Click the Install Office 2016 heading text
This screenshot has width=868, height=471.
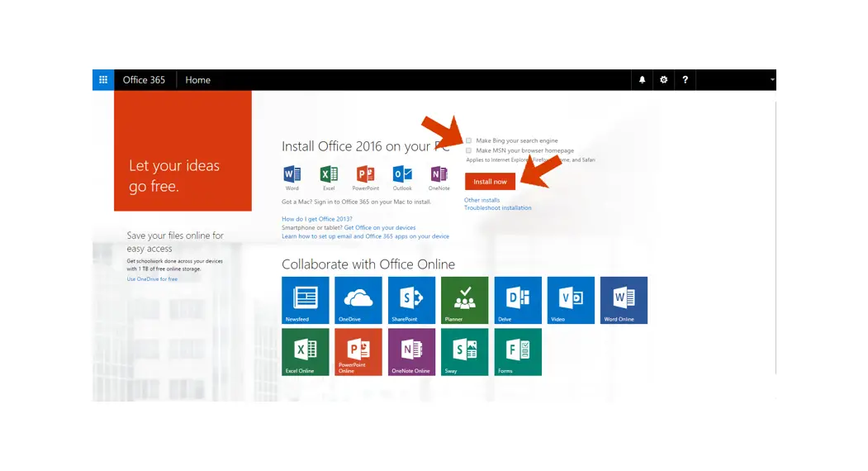click(365, 146)
